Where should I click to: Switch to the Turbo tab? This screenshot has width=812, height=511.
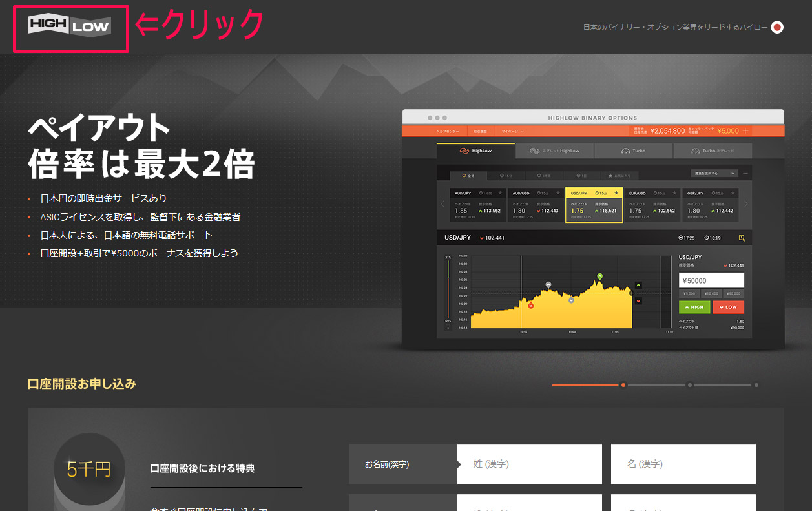[633, 151]
